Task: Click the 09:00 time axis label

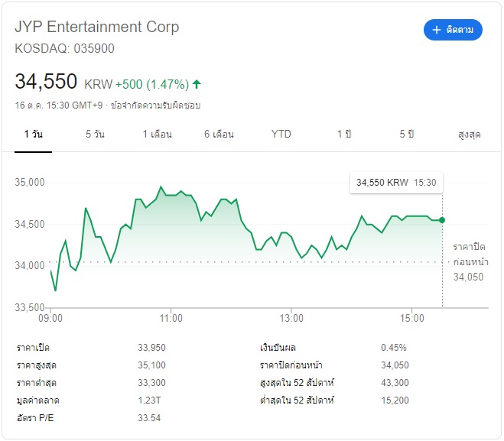Action: [50, 318]
